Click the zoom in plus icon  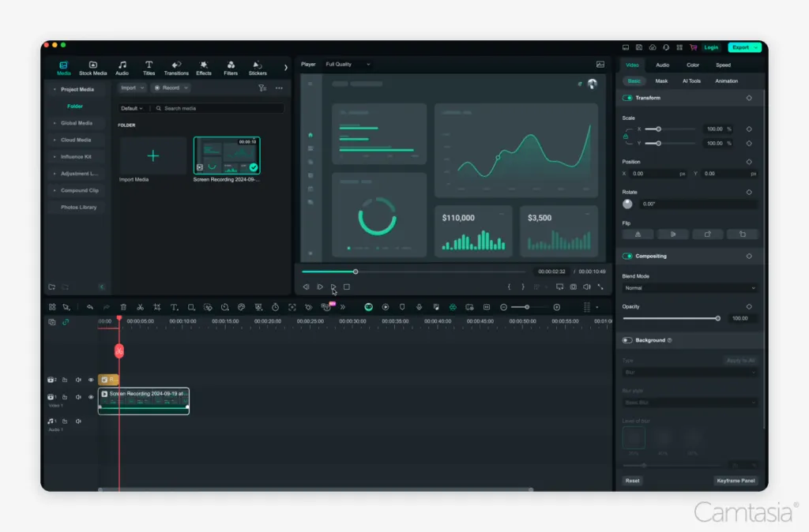tap(557, 307)
